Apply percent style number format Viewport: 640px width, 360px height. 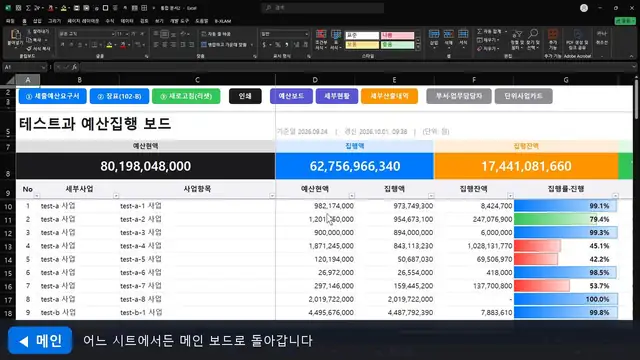[x=278, y=44]
